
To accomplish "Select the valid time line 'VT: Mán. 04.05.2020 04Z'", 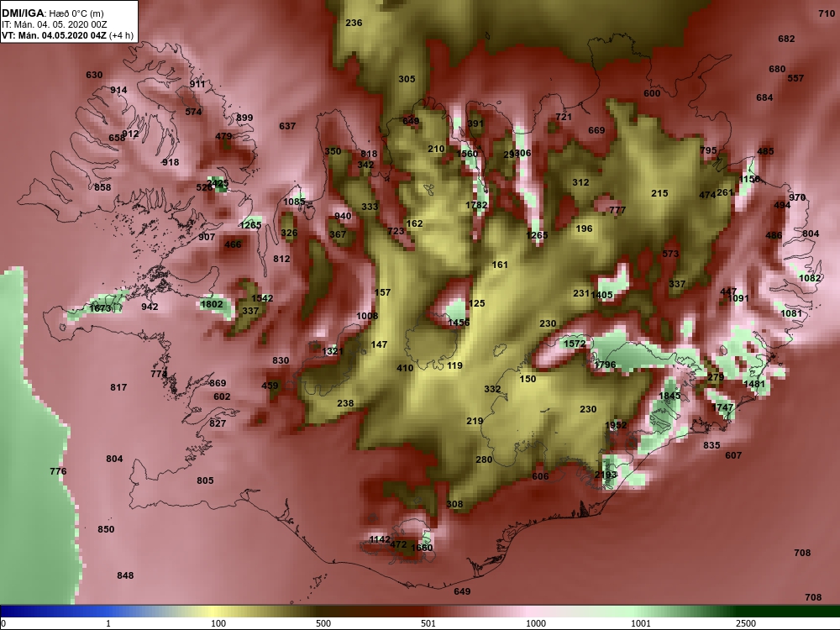I will [54, 35].
